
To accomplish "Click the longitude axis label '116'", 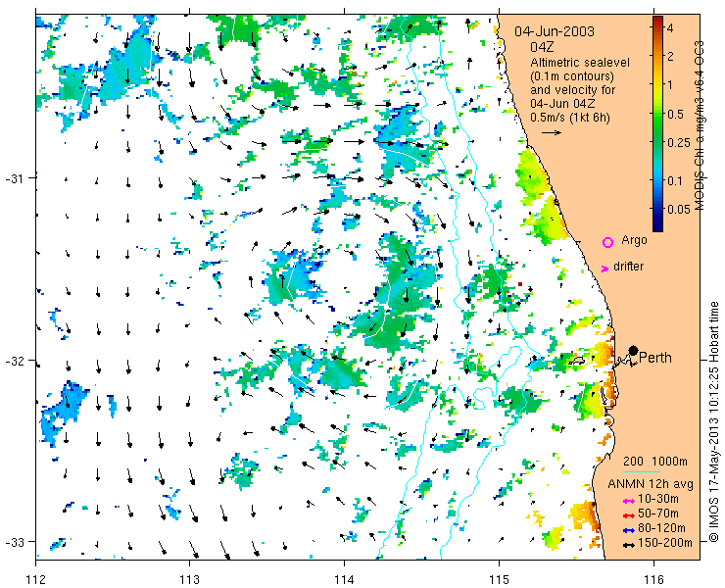I will (x=653, y=579).
